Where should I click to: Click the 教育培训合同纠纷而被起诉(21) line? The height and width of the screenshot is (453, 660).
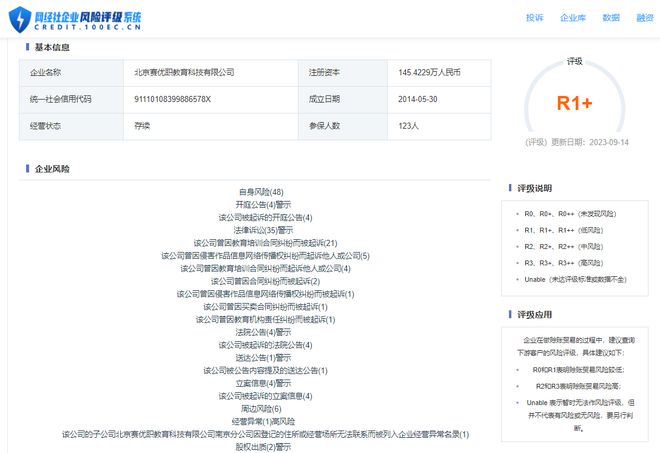[x=265, y=243]
